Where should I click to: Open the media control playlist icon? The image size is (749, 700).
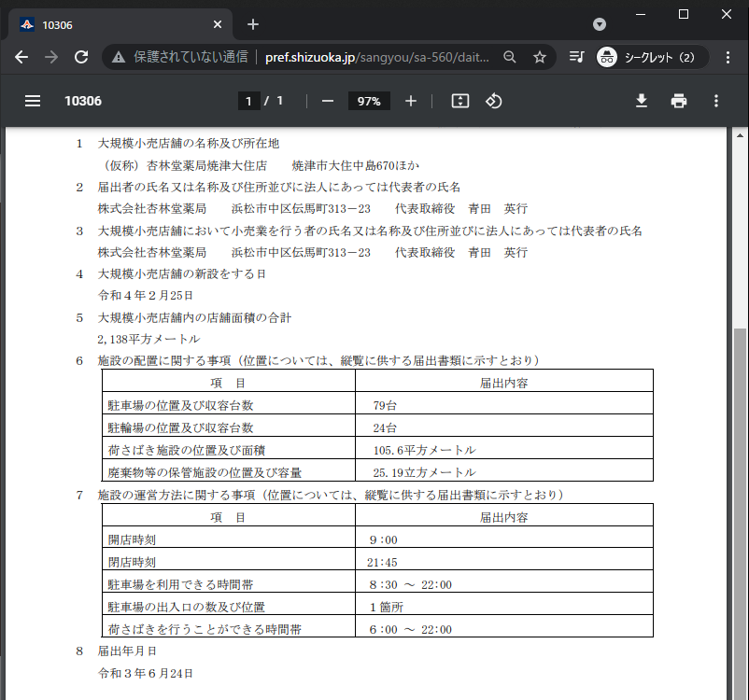(576, 57)
